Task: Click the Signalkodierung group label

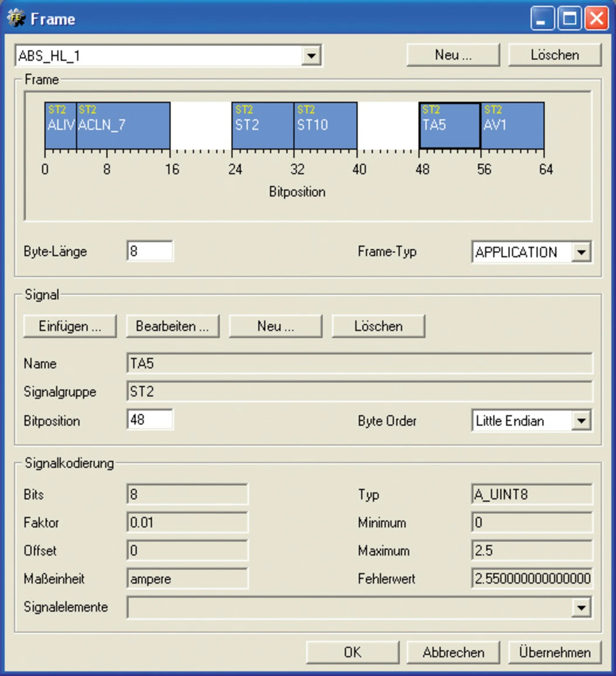Action: (x=69, y=463)
